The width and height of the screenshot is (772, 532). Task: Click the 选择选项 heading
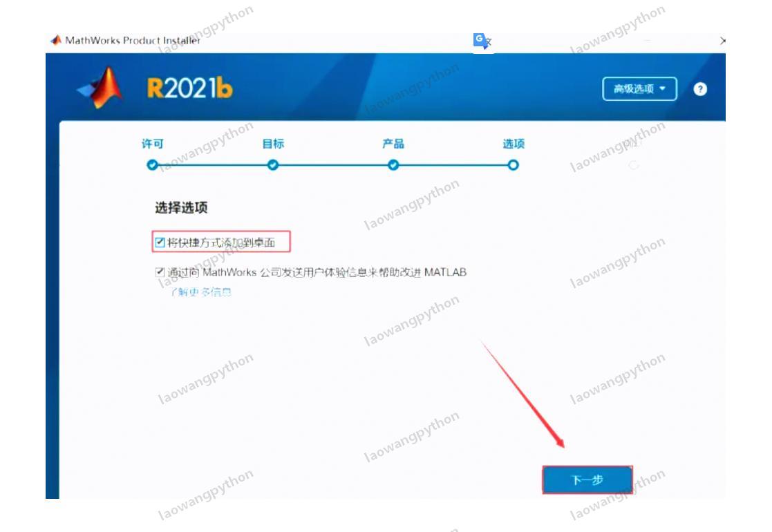tap(181, 207)
